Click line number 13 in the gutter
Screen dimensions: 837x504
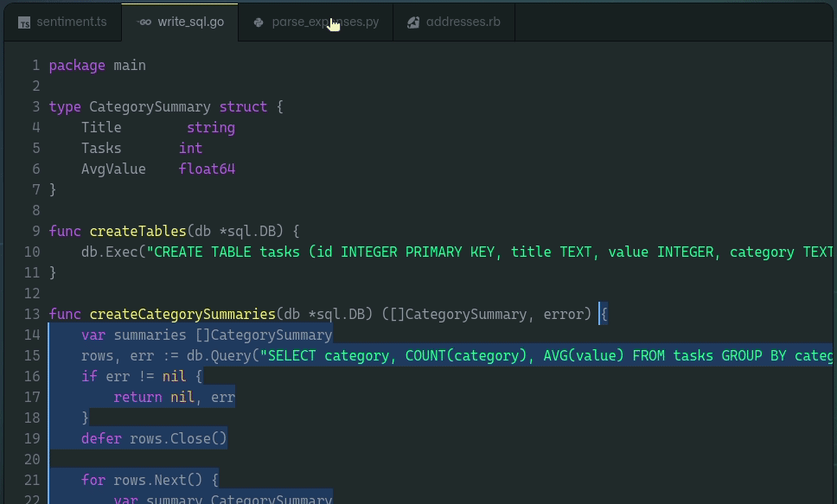[32, 314]
